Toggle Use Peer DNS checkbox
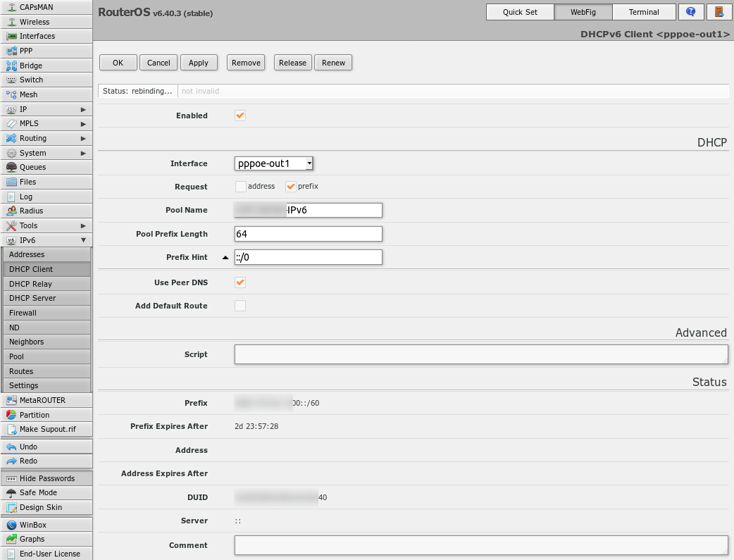 click(240, 282)
